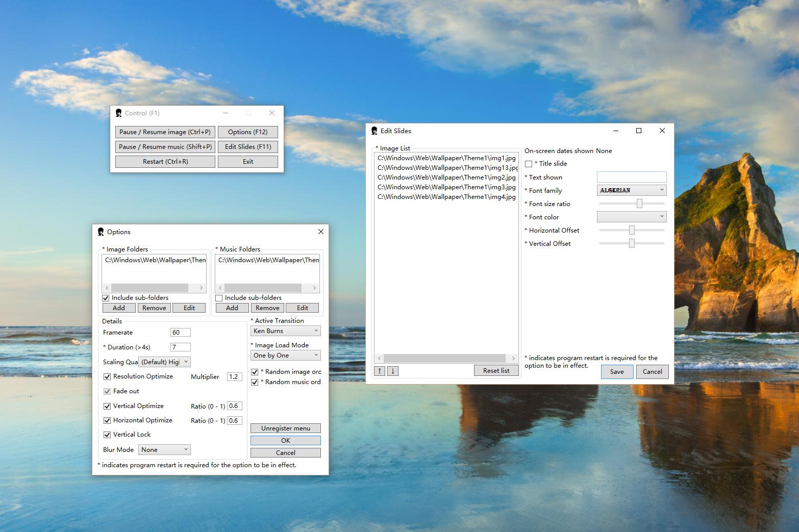Click Reset list button
This screenshot has width=799, height=532.
tap(496, 371)
